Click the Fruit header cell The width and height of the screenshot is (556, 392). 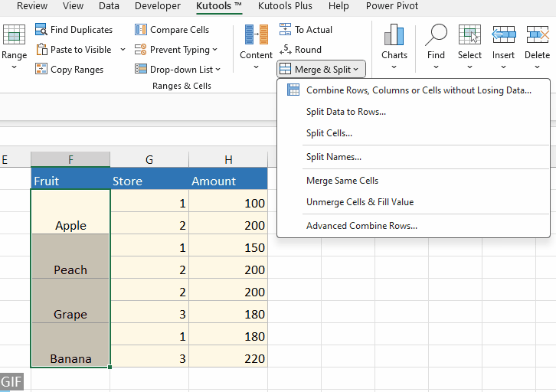tap(70, 178)
